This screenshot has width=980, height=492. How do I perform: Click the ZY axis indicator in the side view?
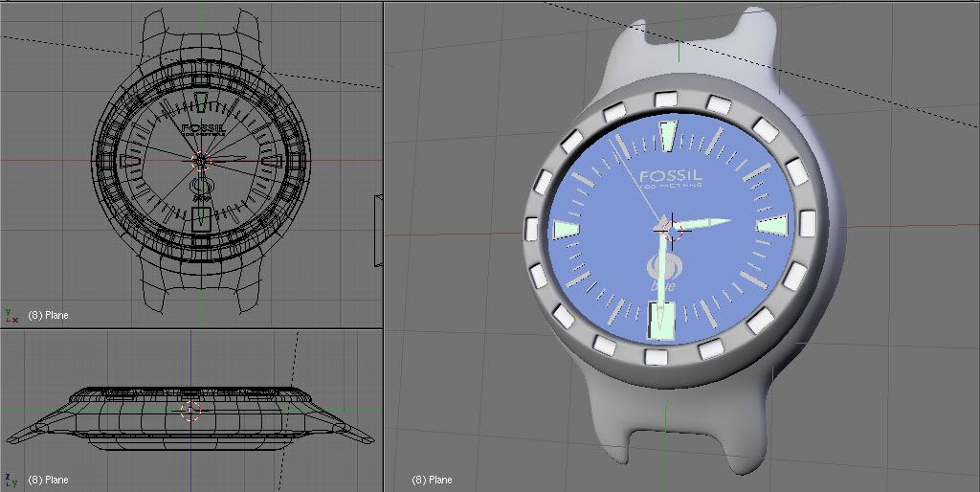[x=11, y=481]
